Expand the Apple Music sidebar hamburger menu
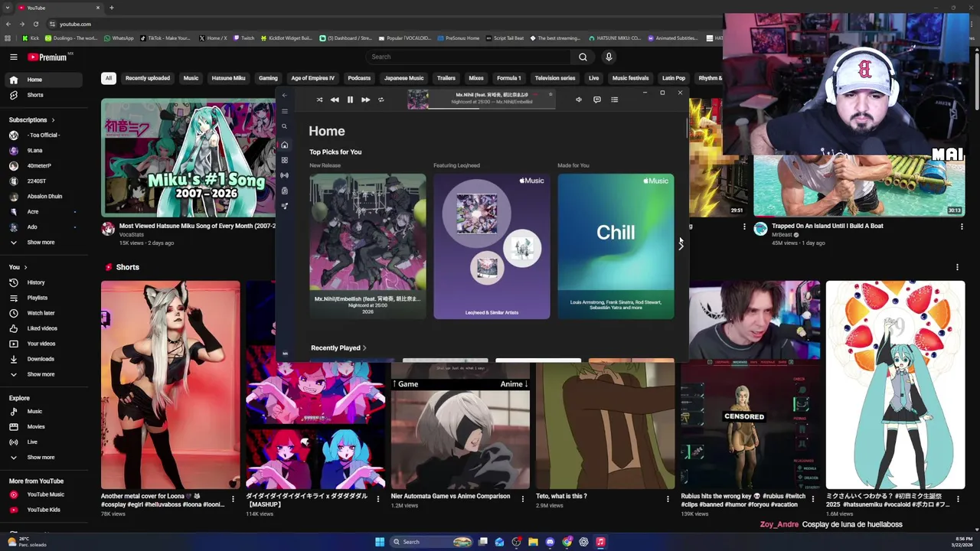 point(284,112)
